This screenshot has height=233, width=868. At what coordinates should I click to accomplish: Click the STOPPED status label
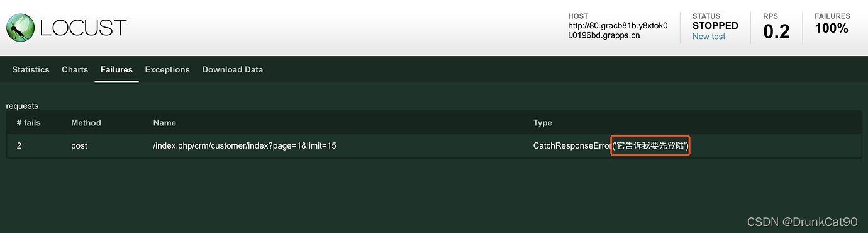(x=715, y=26)
